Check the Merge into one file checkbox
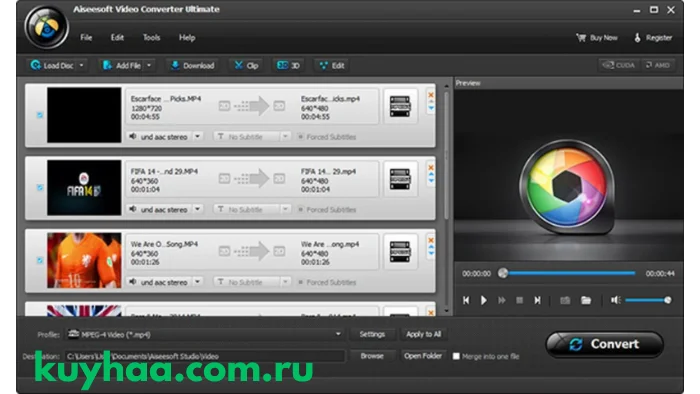 456,356
